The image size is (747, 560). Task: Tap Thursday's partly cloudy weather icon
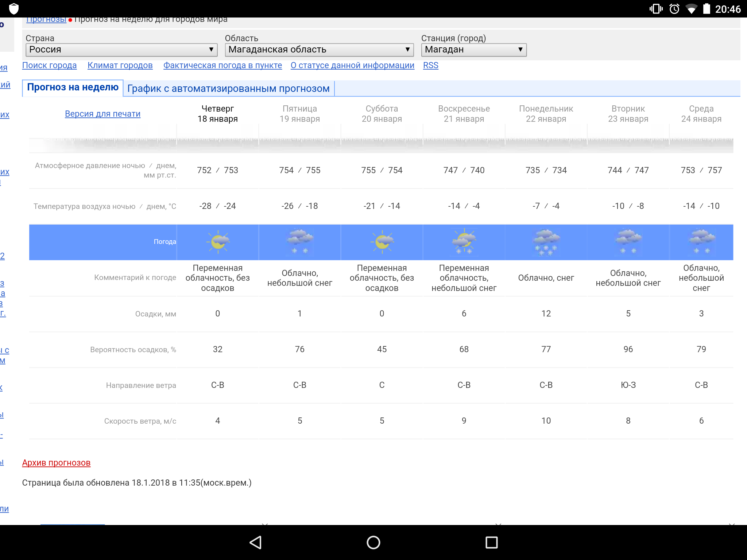click(218, 242)
